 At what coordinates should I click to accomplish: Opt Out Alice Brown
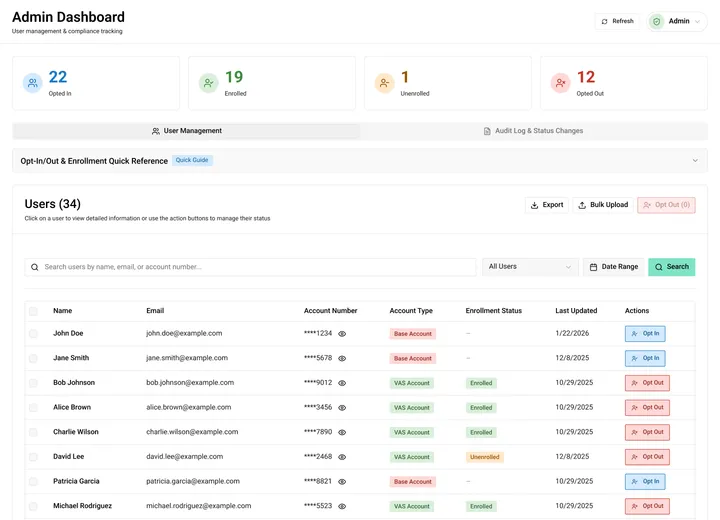(x=647, y=408)
